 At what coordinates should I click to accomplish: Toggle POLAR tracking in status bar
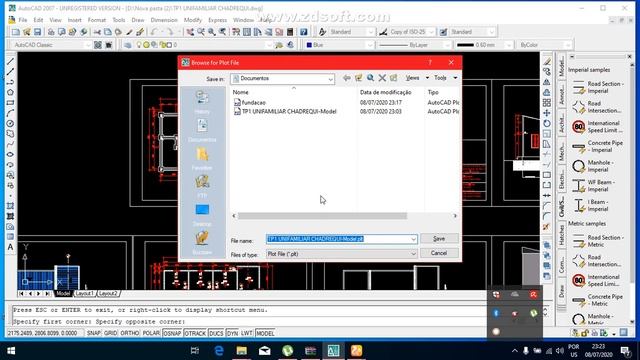pos(151,333)
